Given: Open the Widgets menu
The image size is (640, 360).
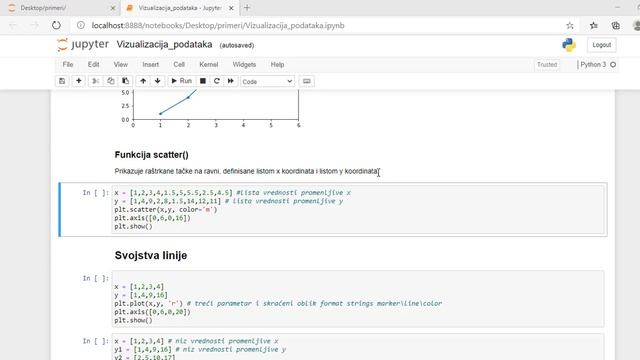Looking at the screenshot, I should pyautogui.click(x=244, y=64).
